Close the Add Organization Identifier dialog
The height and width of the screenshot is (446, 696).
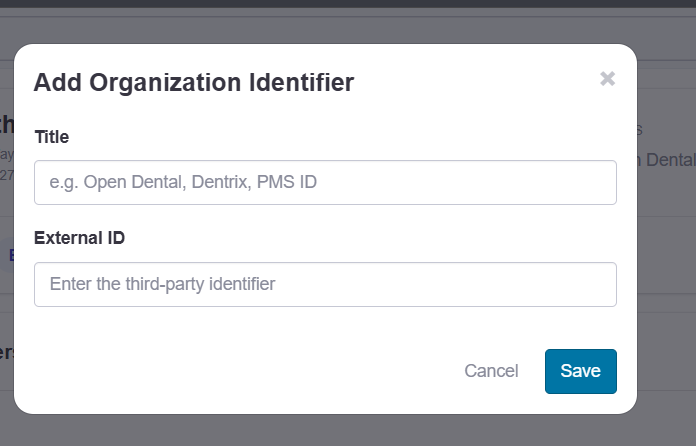pyautogui.click(x=607, y=79)
